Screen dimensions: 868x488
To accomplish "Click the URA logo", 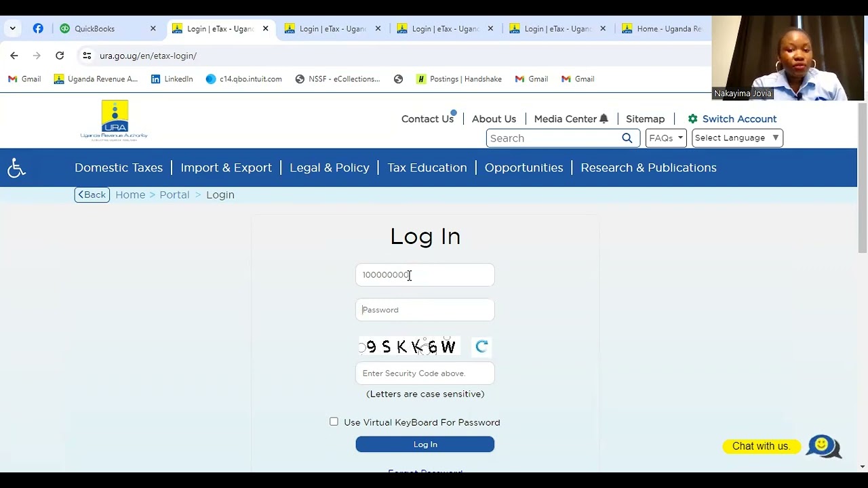I will pyautogui.click(x=114, y=120).
